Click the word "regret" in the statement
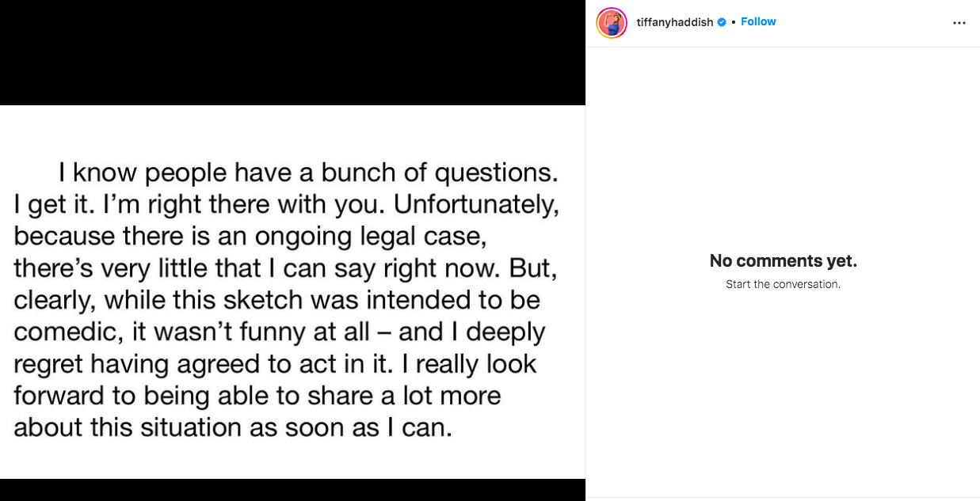Image resolution: width=980 pixels, height=501 pixels. click(x=48, y=363)
